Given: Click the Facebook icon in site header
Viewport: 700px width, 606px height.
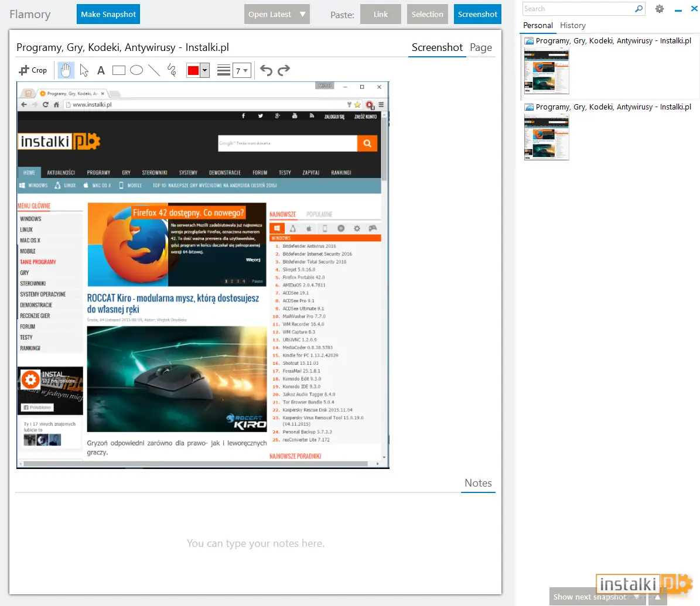Looking at the screenshot, I should [x=243, y=116].
